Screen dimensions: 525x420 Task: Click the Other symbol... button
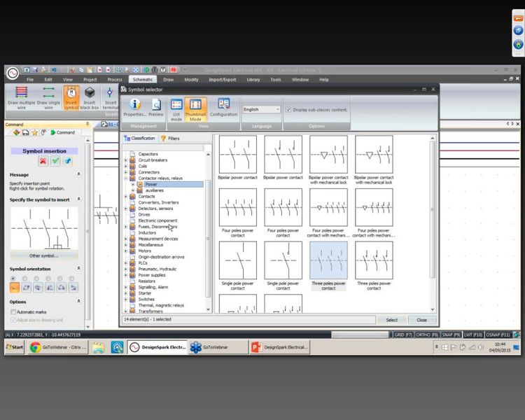pos(44,256)
